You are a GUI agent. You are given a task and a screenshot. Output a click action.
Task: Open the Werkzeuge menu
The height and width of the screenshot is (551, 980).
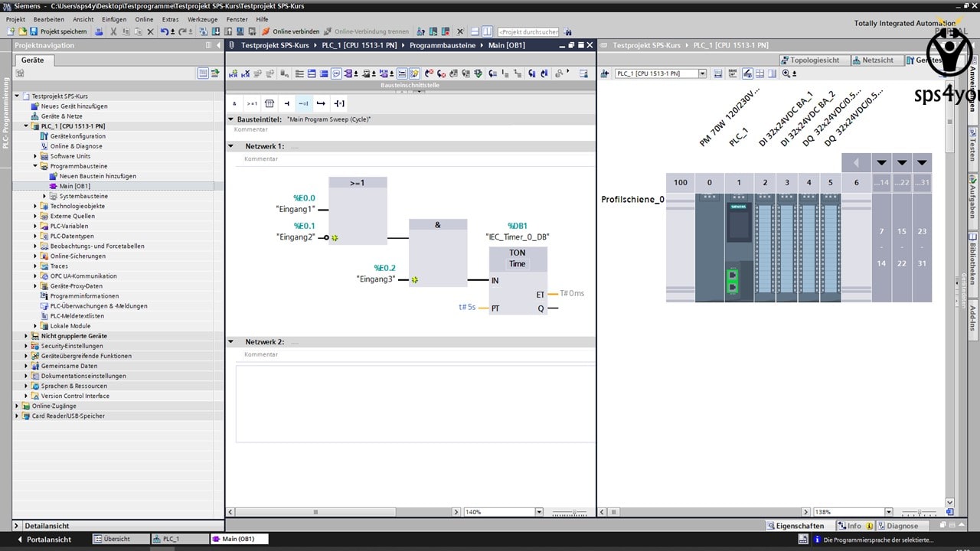coord(202,19)
